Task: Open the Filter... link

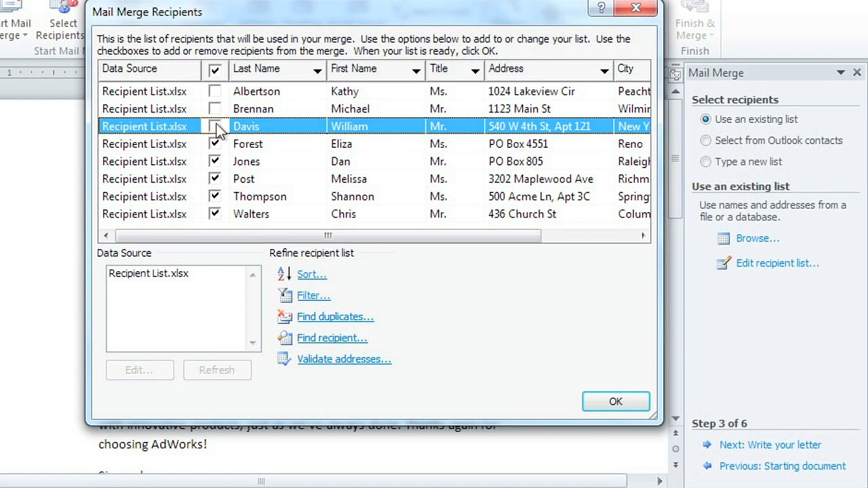Action: click(x=313, y=296)
